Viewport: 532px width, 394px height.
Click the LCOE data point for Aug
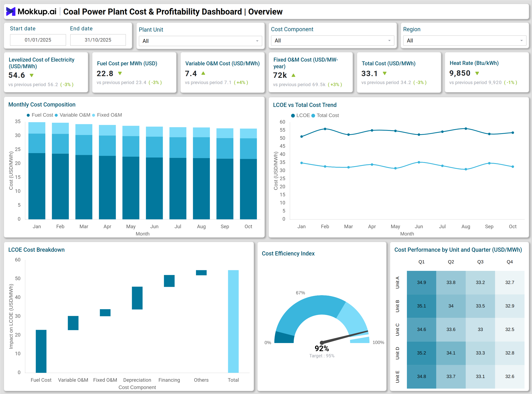(x=466, y=129)
